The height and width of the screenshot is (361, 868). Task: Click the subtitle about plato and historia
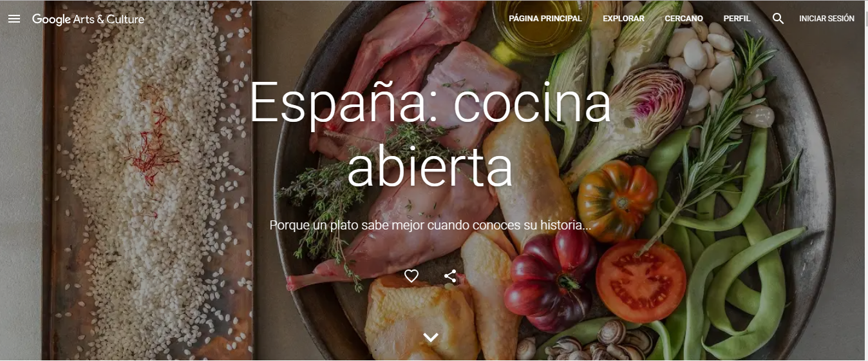click(x=430, y=226)
